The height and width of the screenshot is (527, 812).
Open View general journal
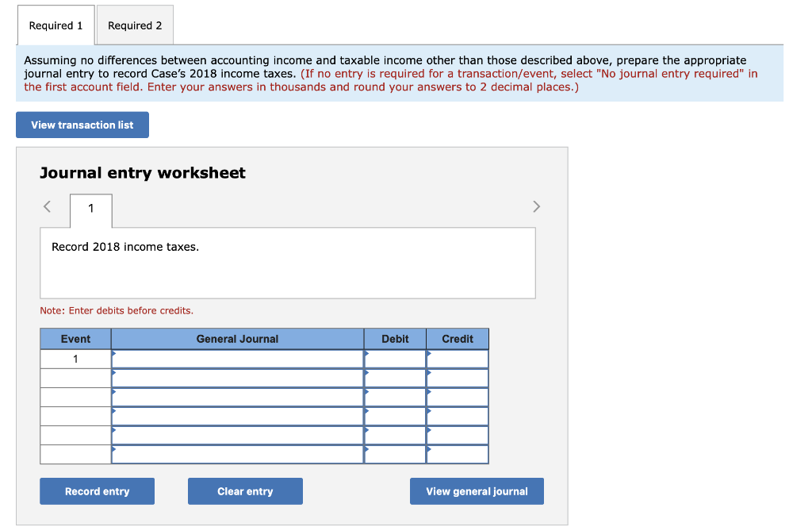coord(477,491)
